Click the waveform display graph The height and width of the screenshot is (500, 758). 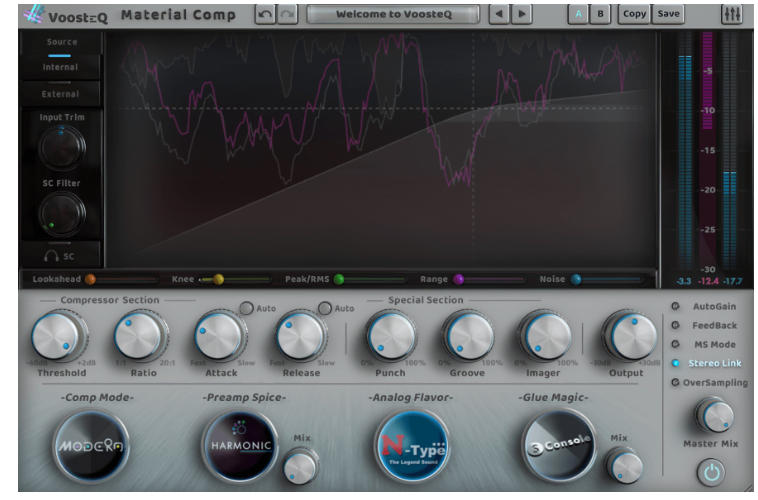[x=380, y=149]
